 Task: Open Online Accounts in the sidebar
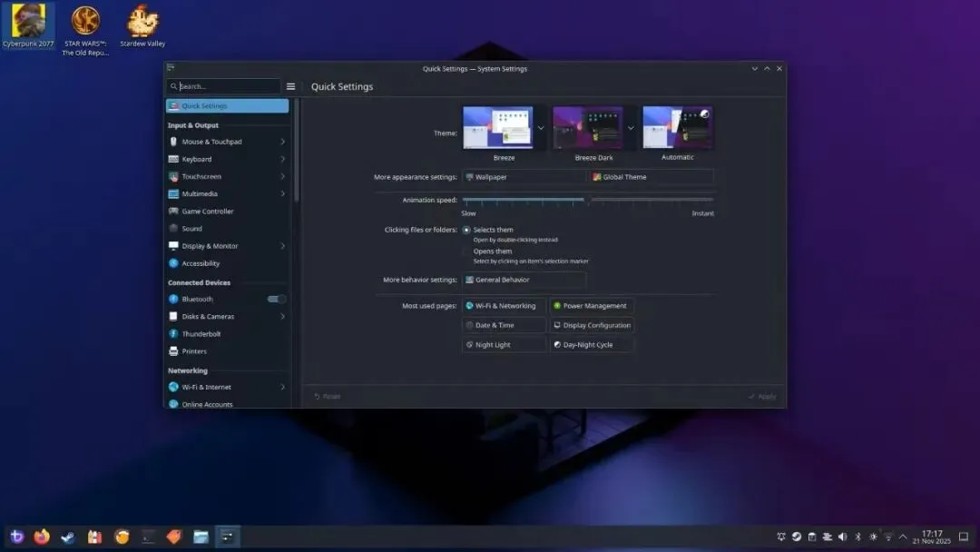[x=228, y=404]
